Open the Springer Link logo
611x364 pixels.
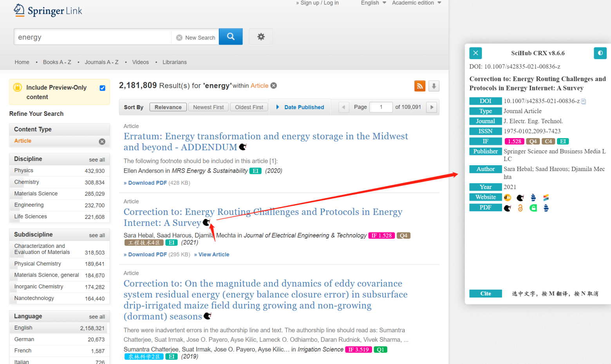click(48, 11)
